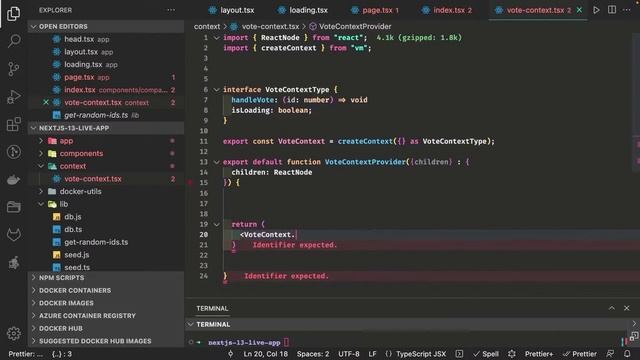The image size is (640, 360).
Task: Switch to the index.tsx tab
Action: pyautogui.click(x=447, y=10)
